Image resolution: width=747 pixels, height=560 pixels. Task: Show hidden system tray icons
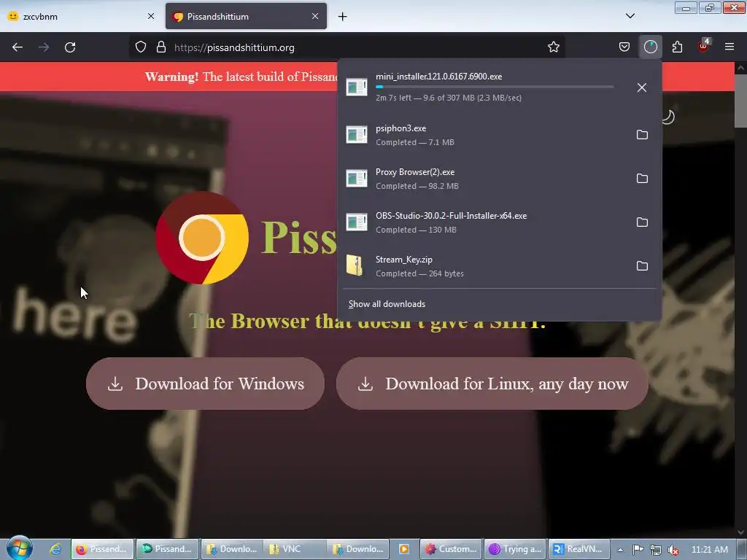click(620, 550)
